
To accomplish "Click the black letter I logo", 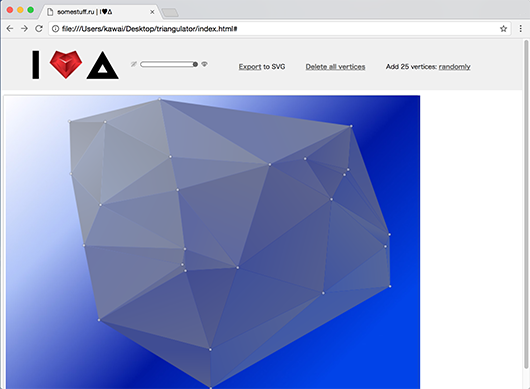I will coord(35,65).
